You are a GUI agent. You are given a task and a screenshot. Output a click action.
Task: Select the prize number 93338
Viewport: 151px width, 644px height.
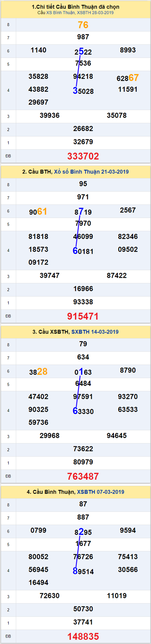click(x=83, y=302)
